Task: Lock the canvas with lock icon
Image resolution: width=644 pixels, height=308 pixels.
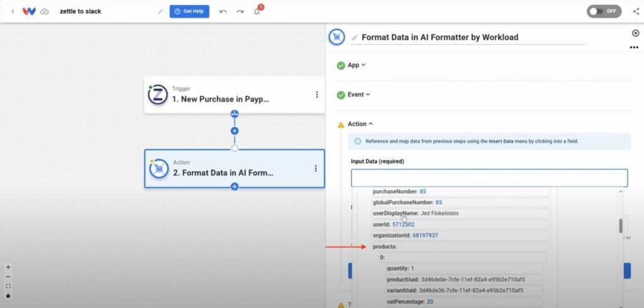Action: 8,295
